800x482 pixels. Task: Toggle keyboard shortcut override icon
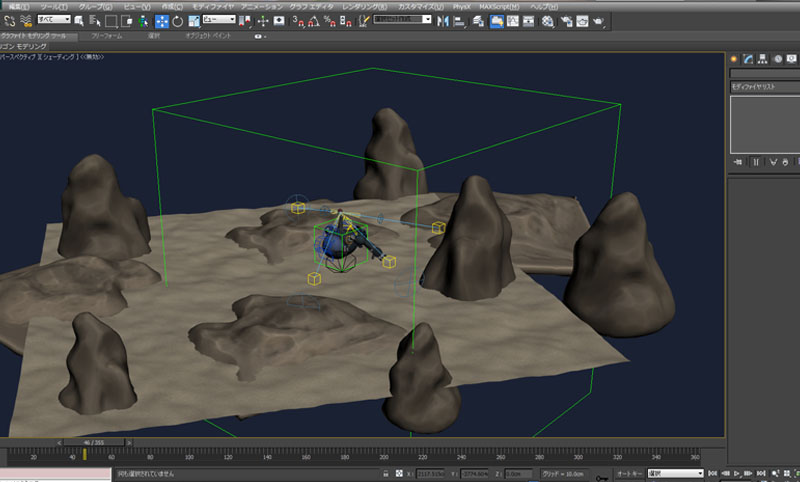(x=279, y=21)
